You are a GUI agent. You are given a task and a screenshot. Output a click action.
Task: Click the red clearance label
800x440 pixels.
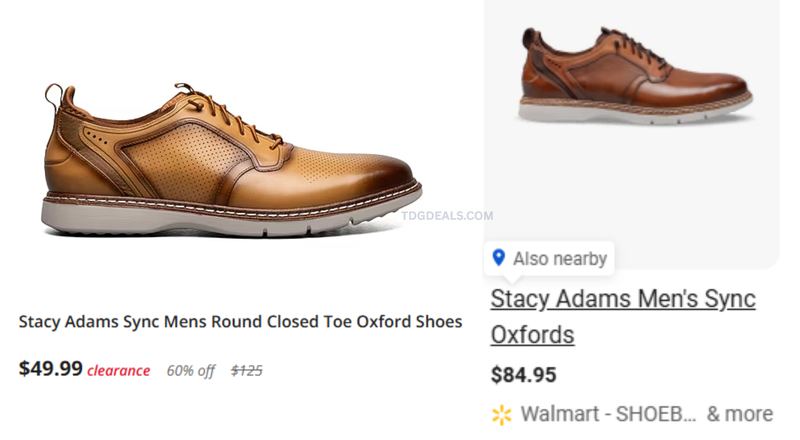pos(118,371)
